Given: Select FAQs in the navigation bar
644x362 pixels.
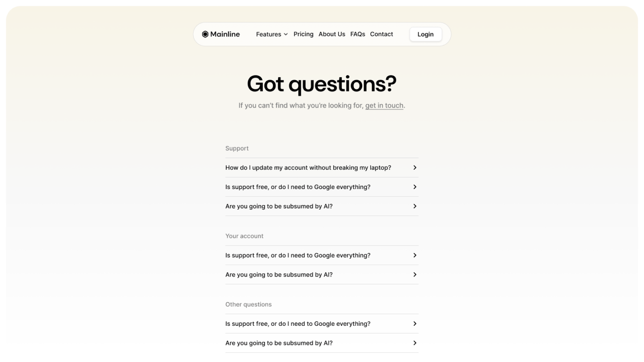Looking at the screenshot, I should (x=358, y=34).
